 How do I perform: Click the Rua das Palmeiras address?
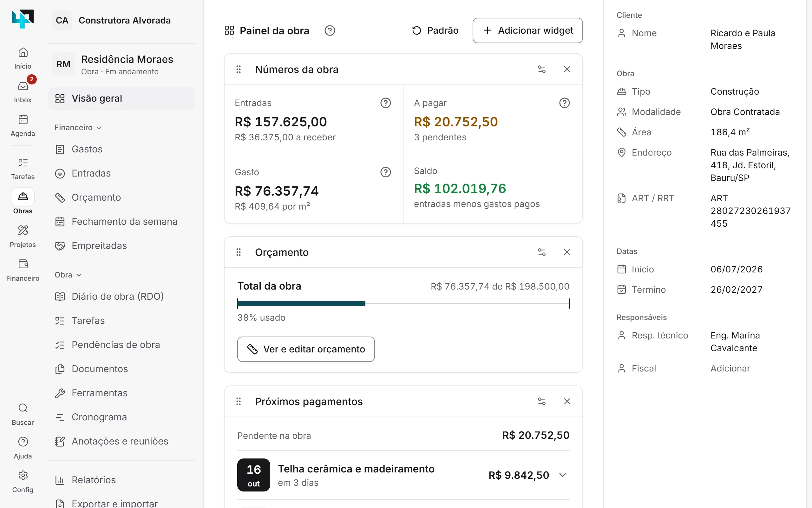[x=750, y=165]
